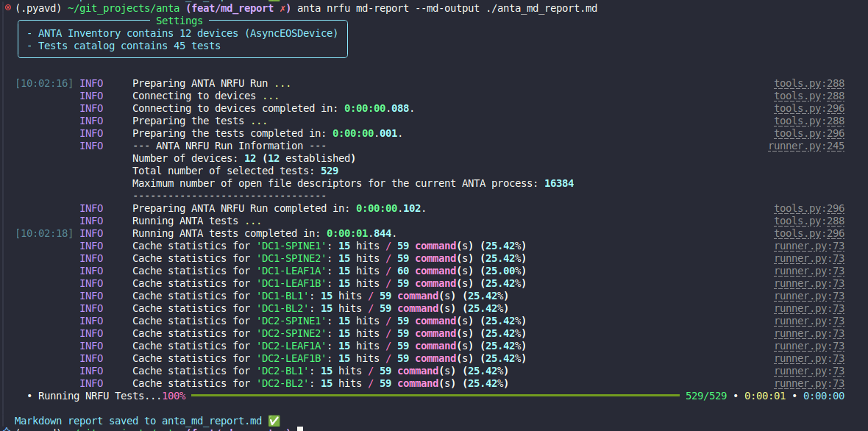Open runner.py:73 link on the DC2-BL2 line

tap(809, 383)
